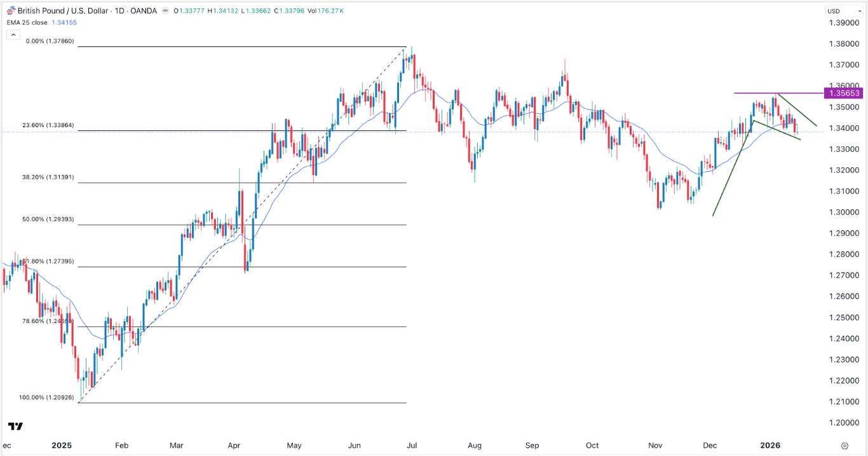Expand the 1D timeframe selector
868x456 pixels.
point(118,11)
